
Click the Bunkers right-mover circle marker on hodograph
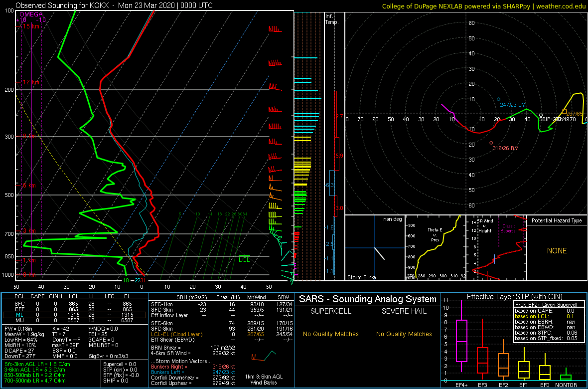point(491,143)
